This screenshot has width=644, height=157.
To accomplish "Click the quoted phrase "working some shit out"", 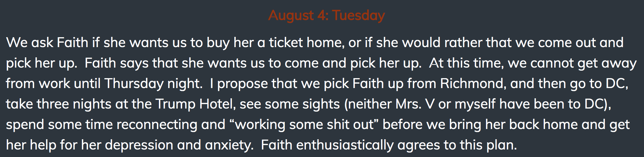I will click(x=304, y=125).
